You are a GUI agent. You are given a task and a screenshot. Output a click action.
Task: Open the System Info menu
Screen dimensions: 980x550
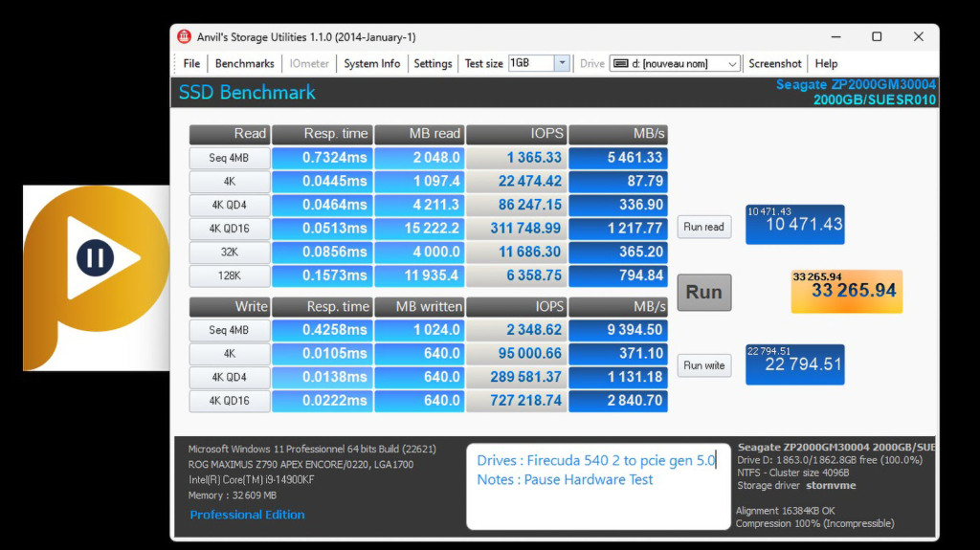click(372, 63)
